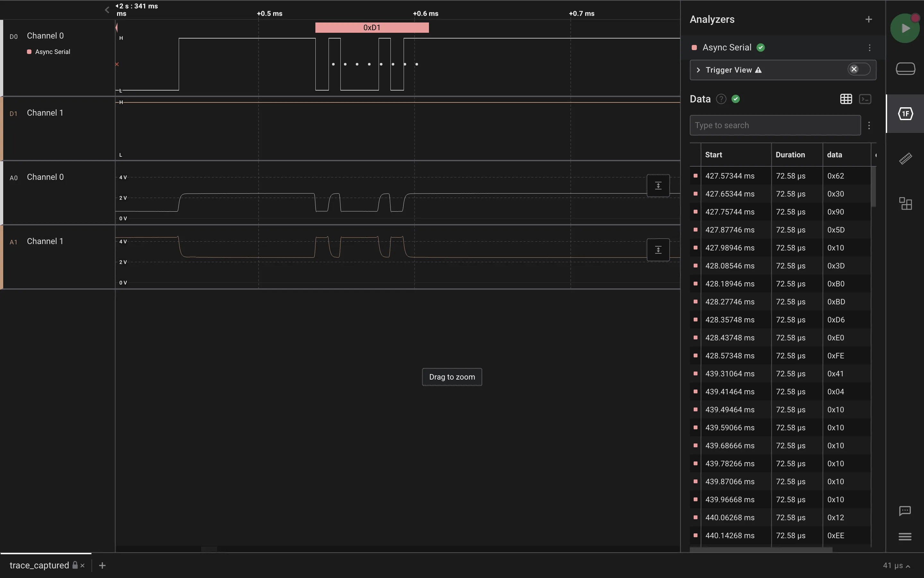This screenshot has height=578, width=924.
Task: Start capture with the green play button
Action: (905, 28)
